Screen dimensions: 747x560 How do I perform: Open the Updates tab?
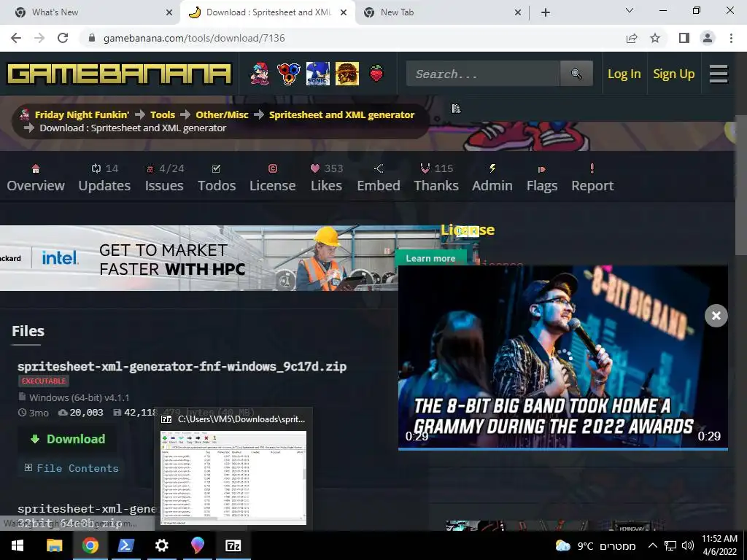point(104,178)
